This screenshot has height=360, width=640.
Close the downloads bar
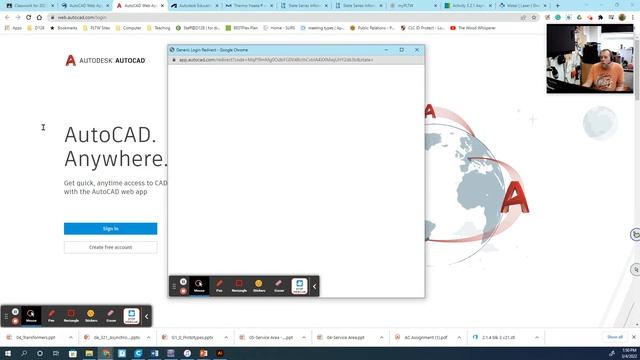633,337
